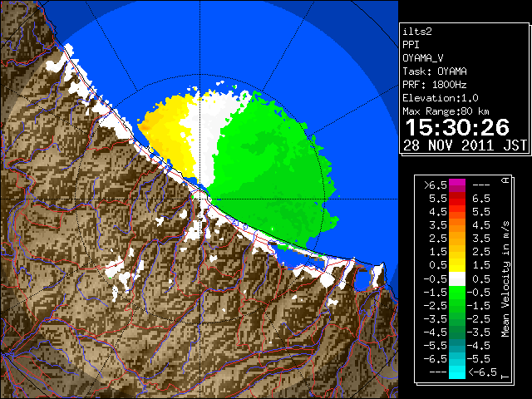Click the date '28 NOV 2011 JST'
This screenshot has height=399, width=532.
465,145
